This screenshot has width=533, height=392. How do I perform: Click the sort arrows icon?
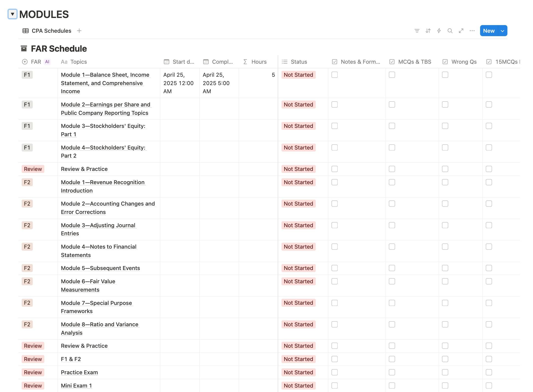coord(428,31)
